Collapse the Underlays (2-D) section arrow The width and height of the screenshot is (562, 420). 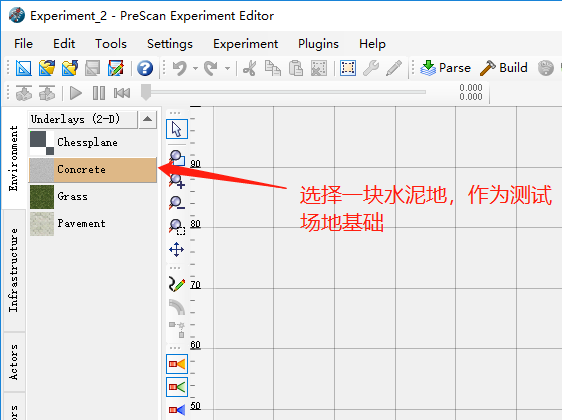(x=147, y=119)
